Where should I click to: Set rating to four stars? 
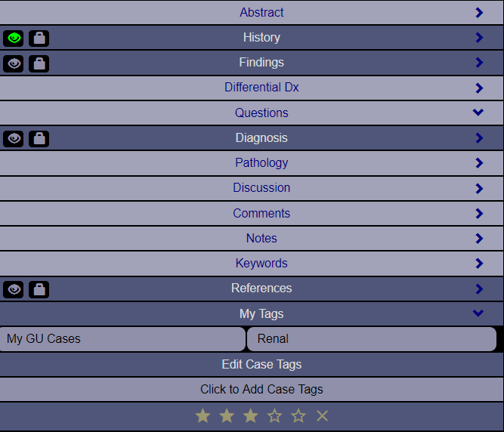(274, 416)
